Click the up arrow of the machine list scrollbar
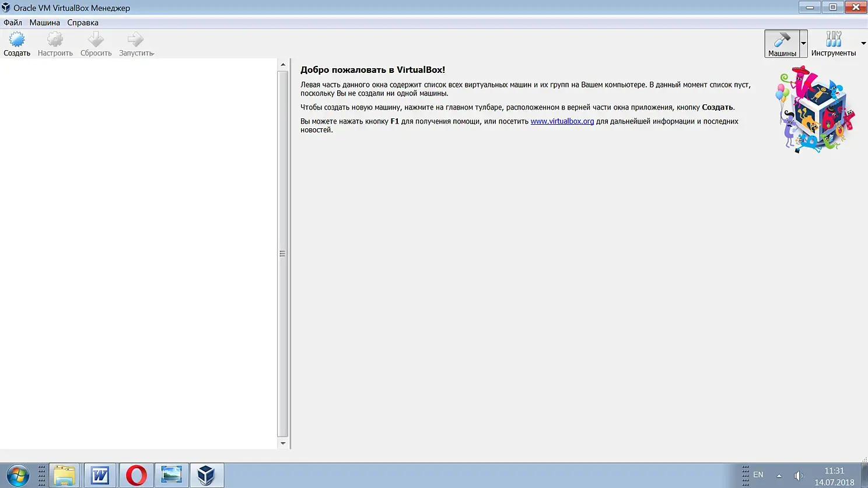This screenshot has width=868, height=488. pos(283,65)
